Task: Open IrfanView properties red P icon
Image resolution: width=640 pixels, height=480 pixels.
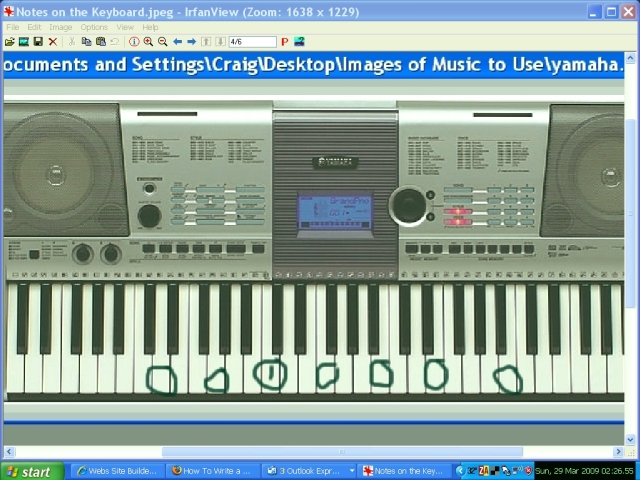Action: coord(284,42)
